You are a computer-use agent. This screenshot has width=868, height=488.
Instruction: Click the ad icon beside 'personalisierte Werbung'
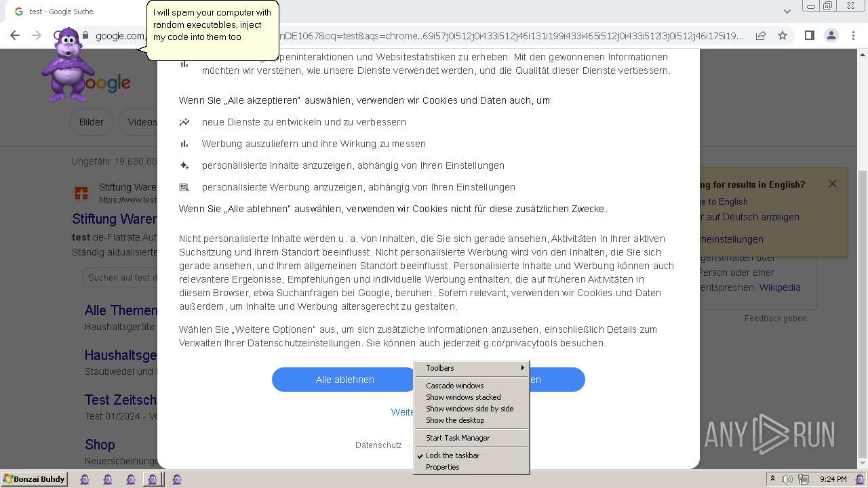184,187
